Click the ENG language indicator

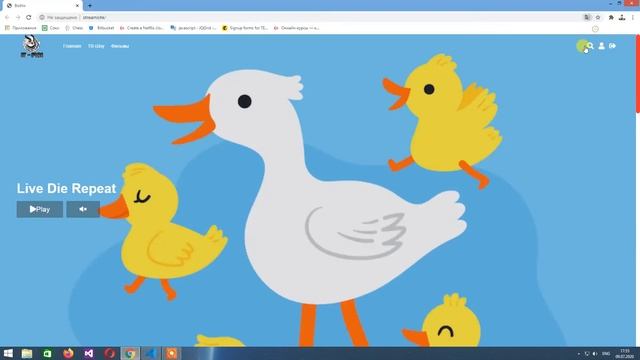coord(606,353)
